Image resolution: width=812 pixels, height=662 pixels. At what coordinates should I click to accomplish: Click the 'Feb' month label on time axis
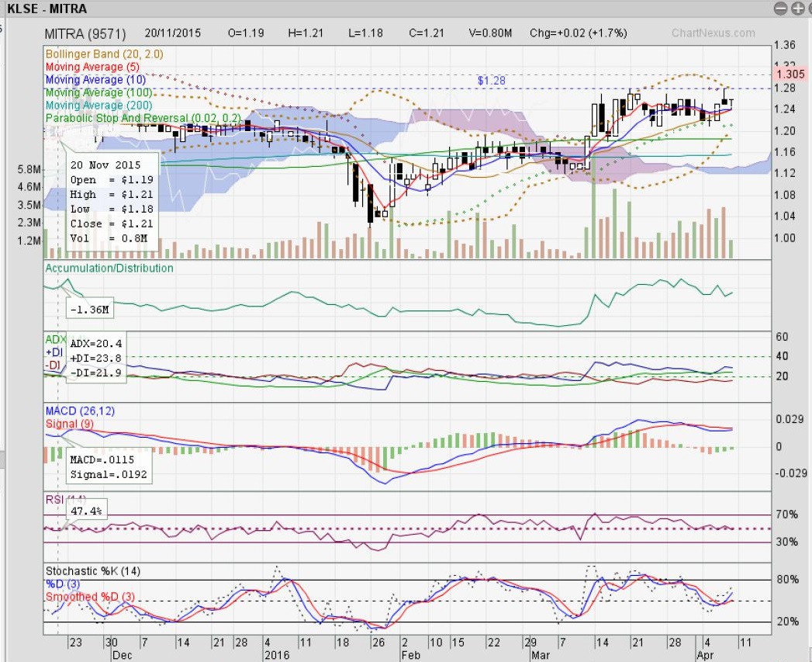tap(411, 655)
